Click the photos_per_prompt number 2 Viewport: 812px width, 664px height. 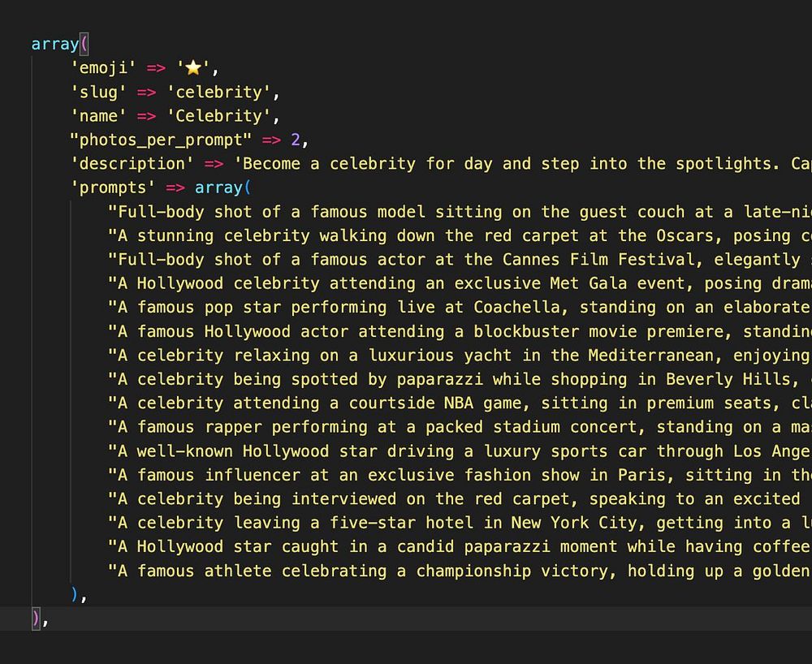(296, 140)
